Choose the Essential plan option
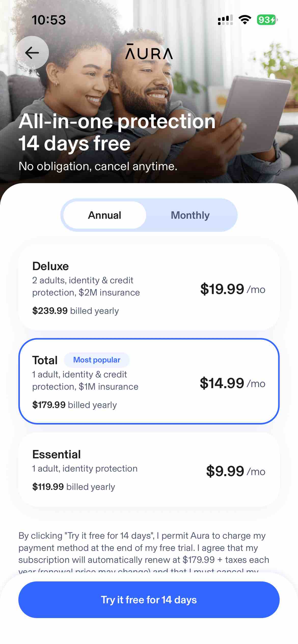 149,470
